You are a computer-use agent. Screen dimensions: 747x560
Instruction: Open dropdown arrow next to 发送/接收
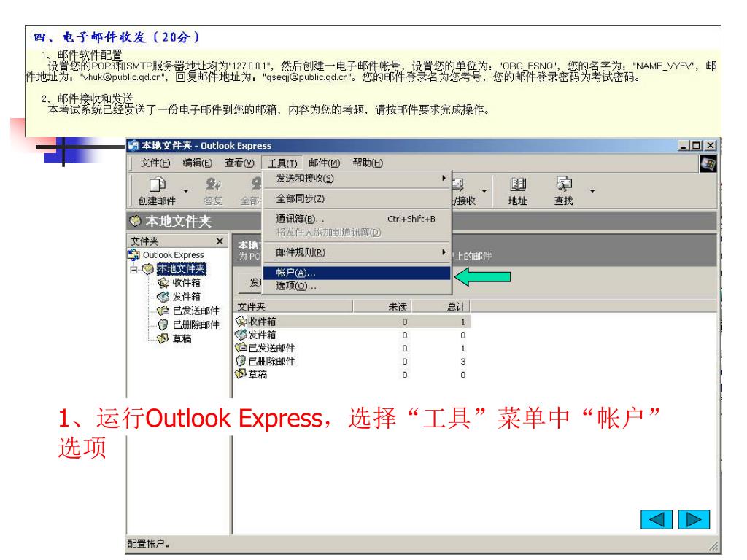pos(484,191)
